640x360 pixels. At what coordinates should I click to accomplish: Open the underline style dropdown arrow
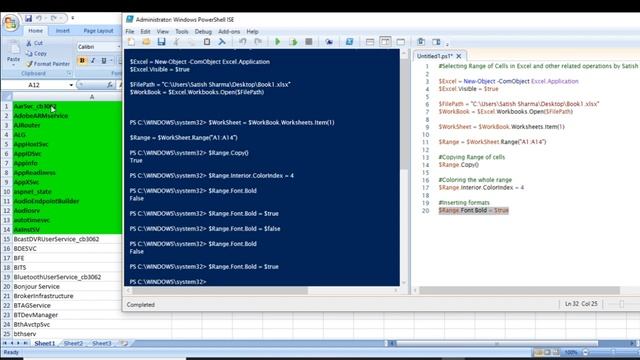[111, 61]
